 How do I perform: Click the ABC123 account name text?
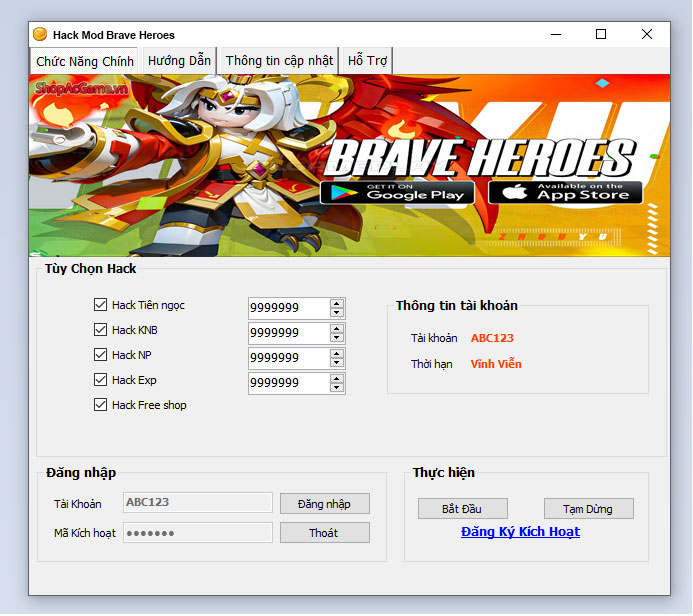[x=492, y=338]
